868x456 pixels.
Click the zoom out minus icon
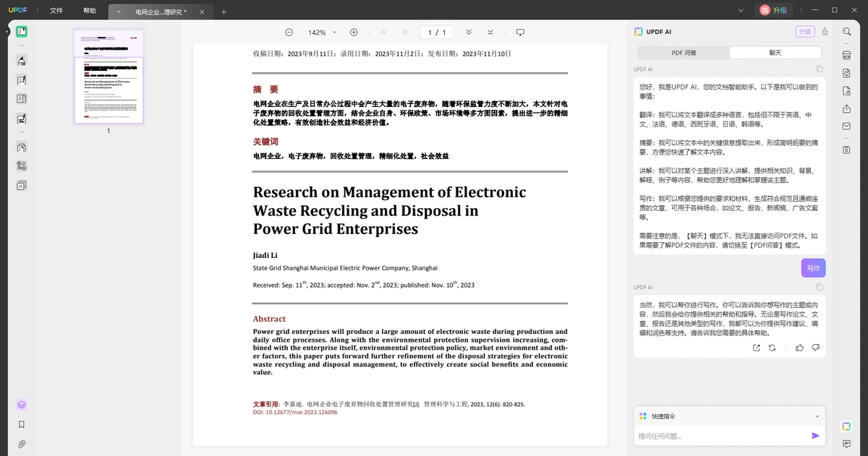tap(289, 33)
